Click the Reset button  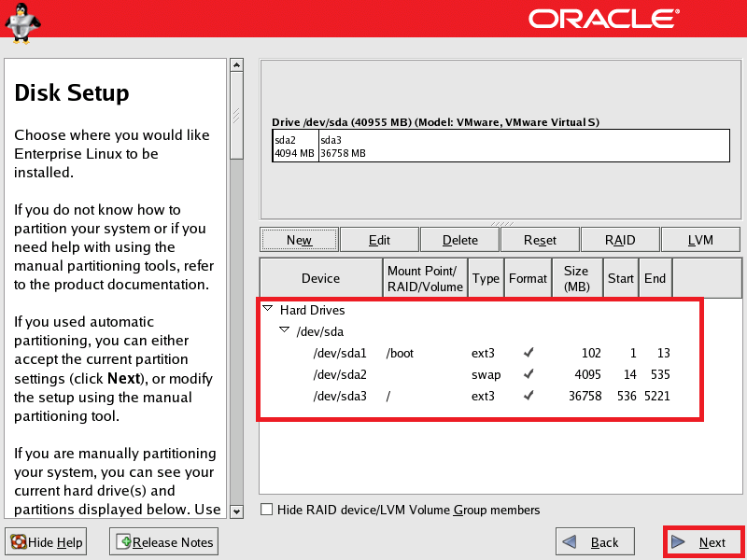tap(540, 240)
